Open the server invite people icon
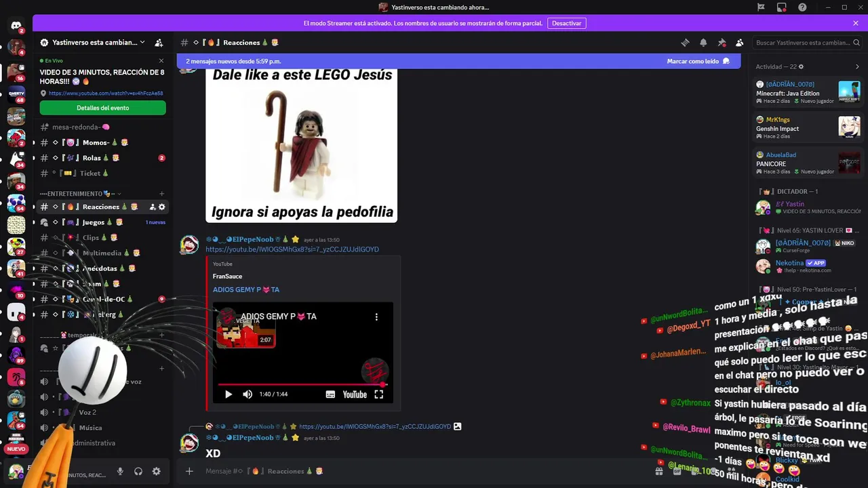 [x=159, y=43]
